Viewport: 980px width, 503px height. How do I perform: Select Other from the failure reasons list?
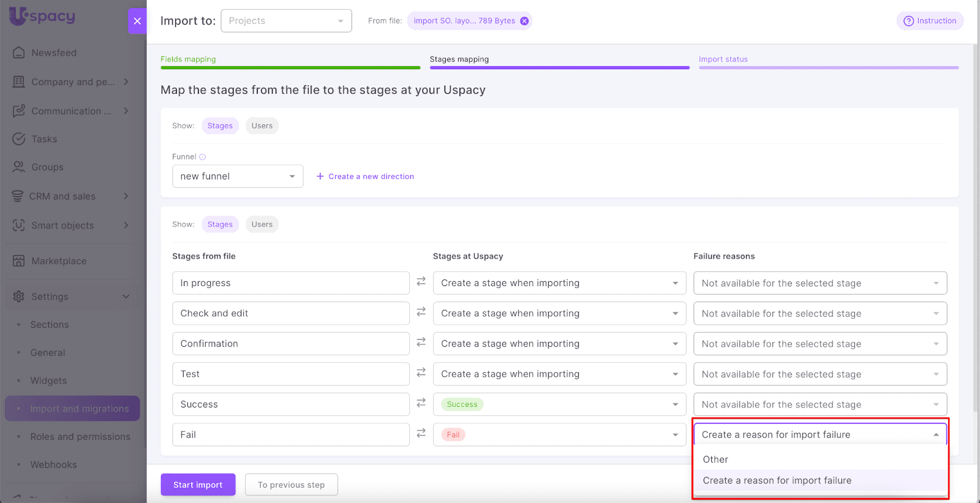tap(715, 460)
